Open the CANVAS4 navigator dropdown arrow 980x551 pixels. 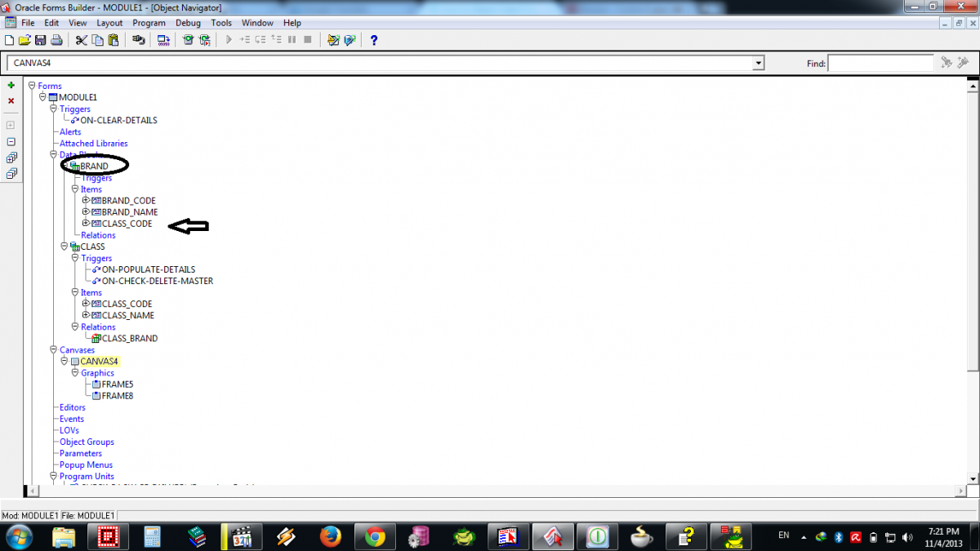759,63
